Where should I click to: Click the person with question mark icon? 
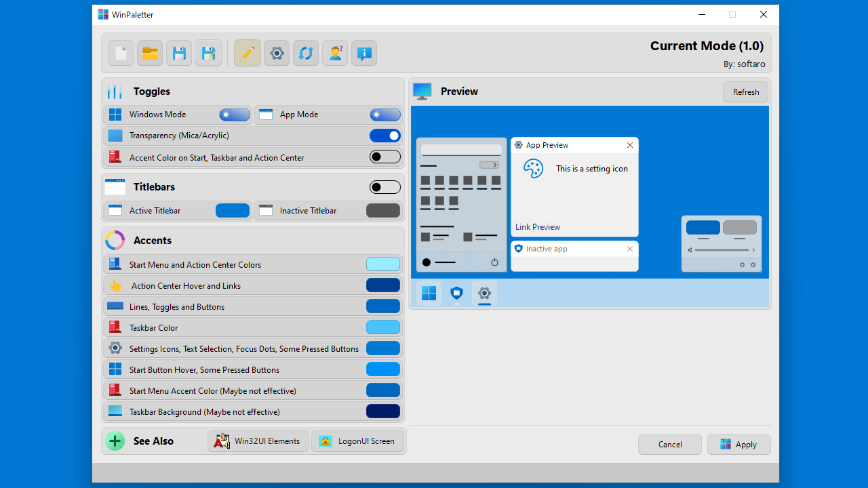pos(335,53)
